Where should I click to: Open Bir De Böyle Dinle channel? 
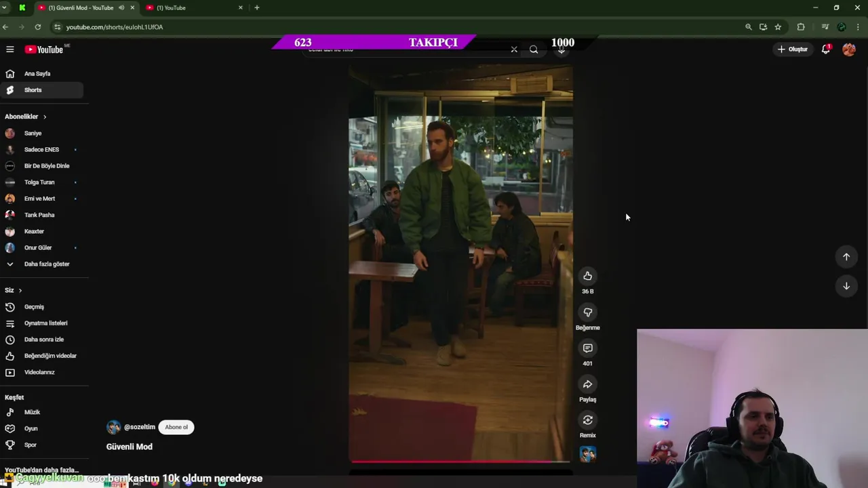[42, 166]
